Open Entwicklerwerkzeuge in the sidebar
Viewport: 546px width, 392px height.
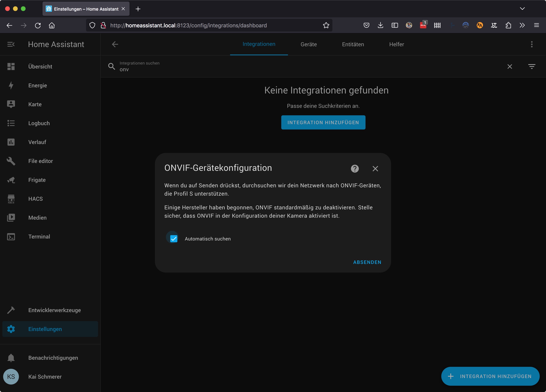tap(54, 310)
